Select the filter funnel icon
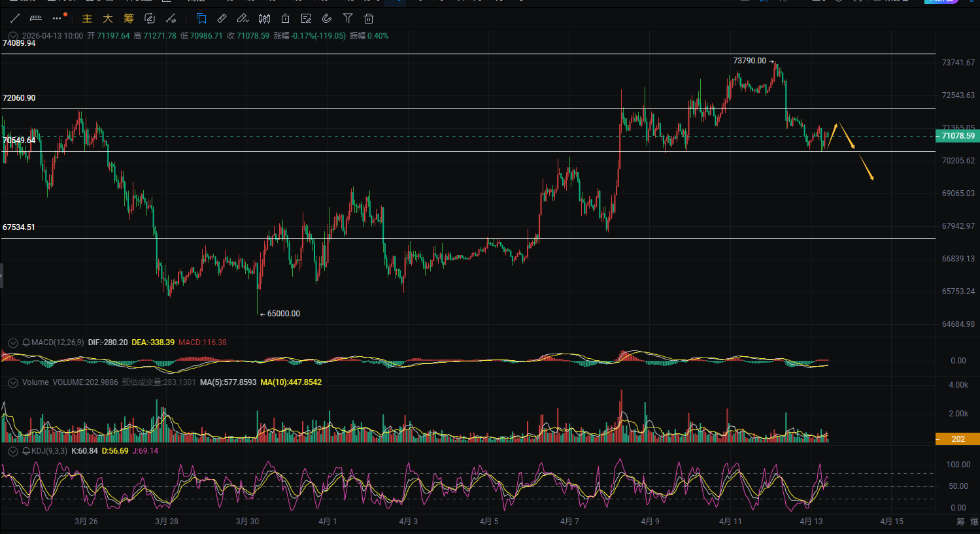980x534 pixels. [x=348, y=18]
